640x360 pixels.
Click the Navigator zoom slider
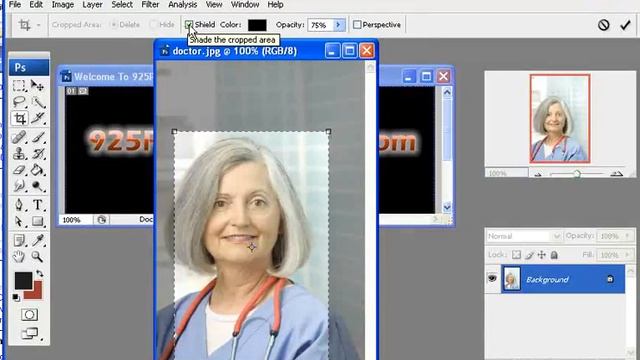click(x=577, y=174)
